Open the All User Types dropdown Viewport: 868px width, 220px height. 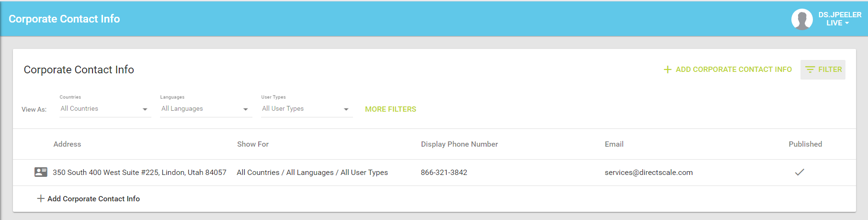tap(305, 109)
